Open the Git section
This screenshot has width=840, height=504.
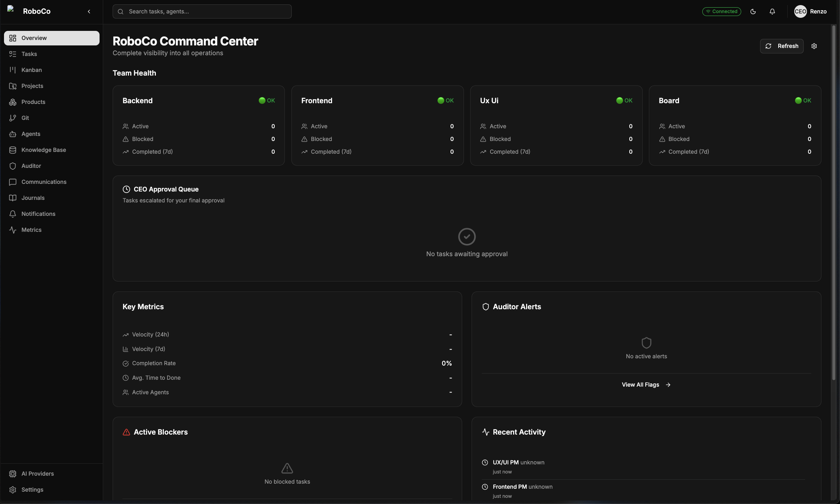[x=52, y=118]
